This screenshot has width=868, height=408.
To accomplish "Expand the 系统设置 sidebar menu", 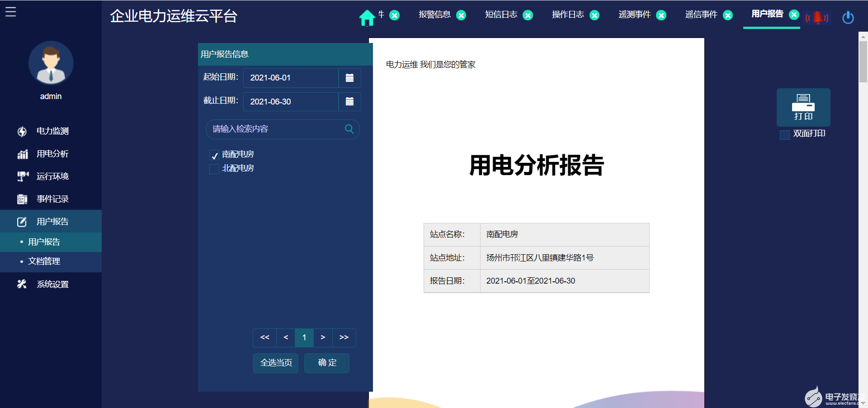I will pyautogui.click(x=51, y=284).
